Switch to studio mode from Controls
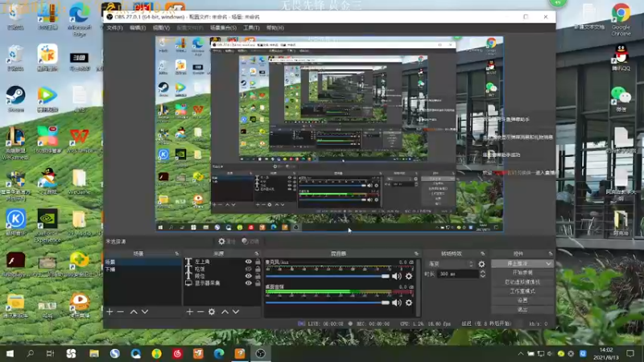This screenshot has width=644, height=362. (522, 291)
